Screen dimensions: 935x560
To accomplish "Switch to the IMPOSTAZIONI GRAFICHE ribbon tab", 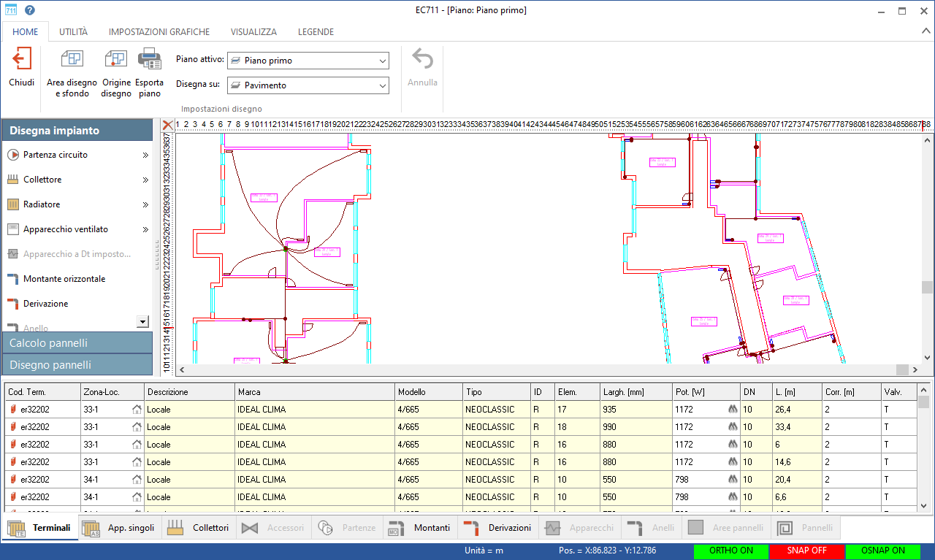I will click(159, 32).
